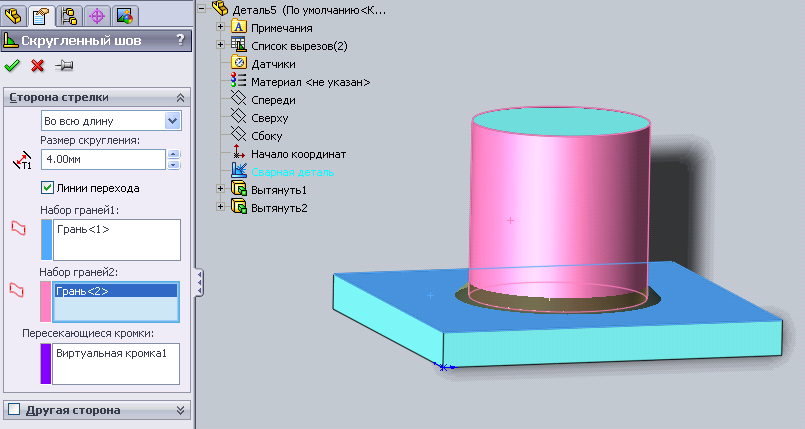This screenshot has width=805, height=429.
Task: Collapse the Деталь5 root tree node
Action: click(202, 9)
